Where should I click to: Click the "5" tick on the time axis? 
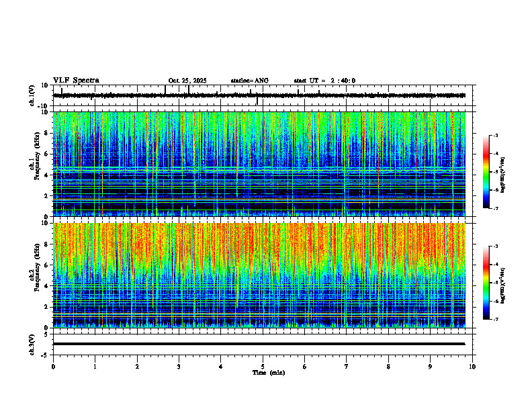click(x=263, y=367)
